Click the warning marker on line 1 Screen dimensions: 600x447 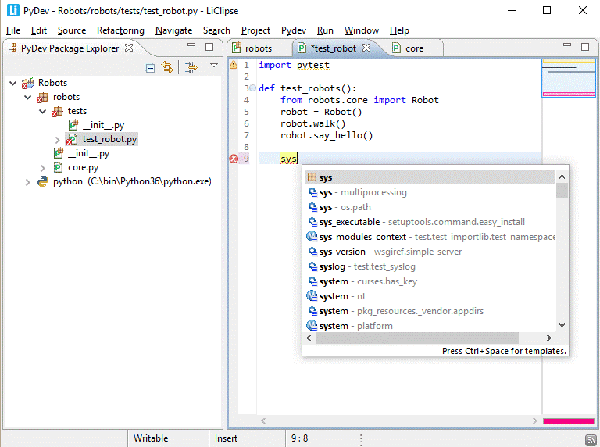pyautogui.click(x=234, y=65)
